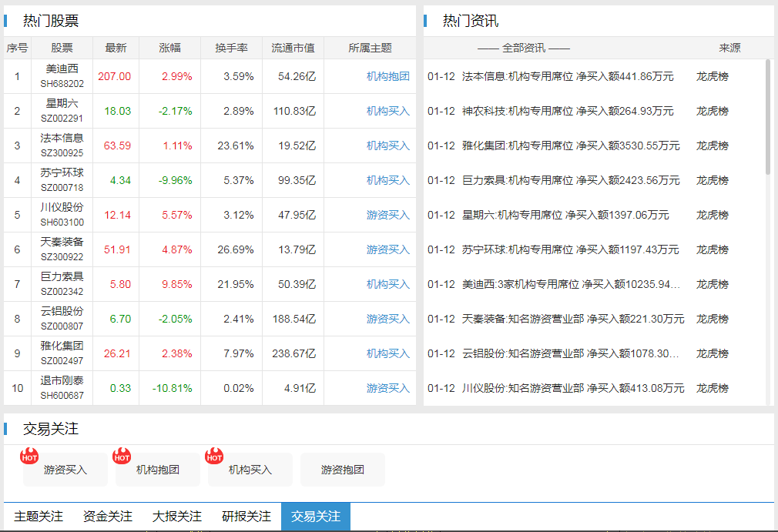Click the 机构抱团 tag in 交易关注
This screenshot has width=778, height=532.
[158, 470]
